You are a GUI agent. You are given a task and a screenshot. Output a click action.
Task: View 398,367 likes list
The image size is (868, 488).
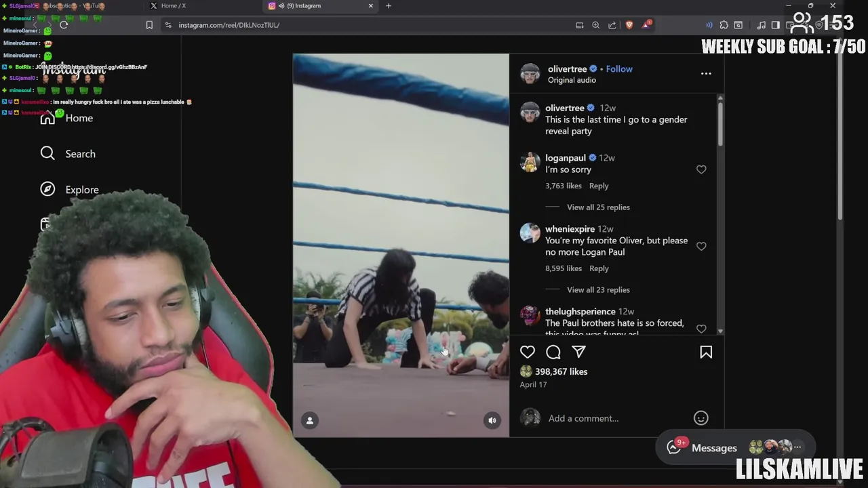point(561,371)
